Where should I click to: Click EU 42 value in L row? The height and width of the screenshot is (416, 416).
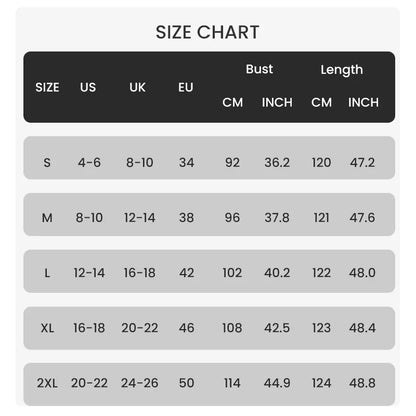point(186,273)
